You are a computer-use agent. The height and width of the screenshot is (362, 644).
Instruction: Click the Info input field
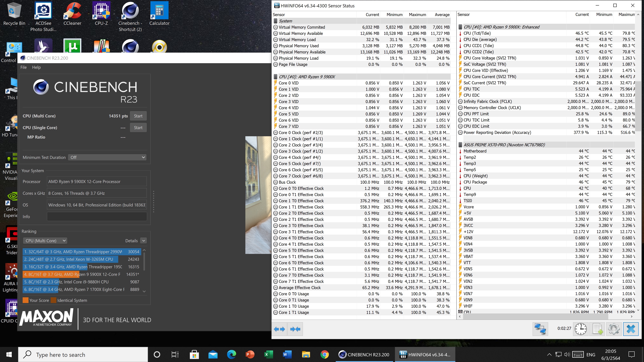pyautogui.click(x=97, y=217)
